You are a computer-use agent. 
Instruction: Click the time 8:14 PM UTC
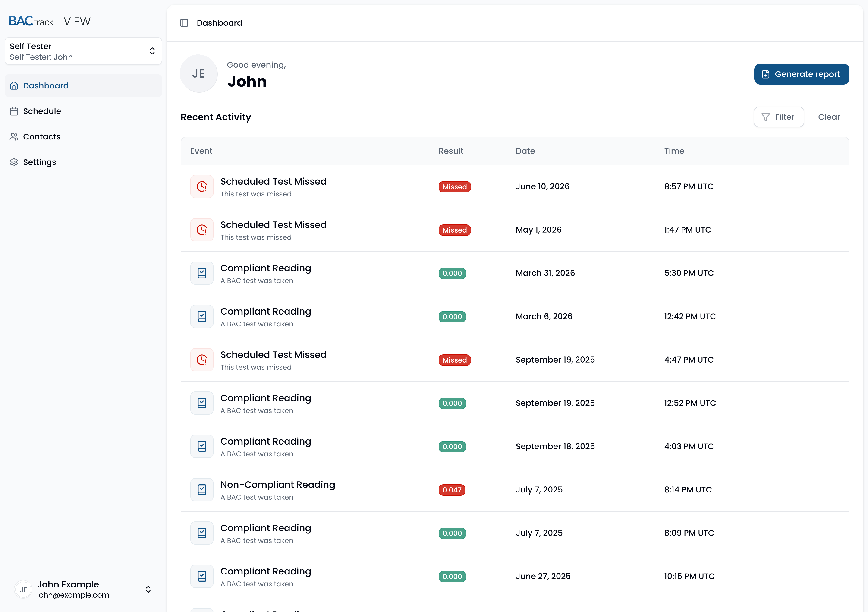[688, 489]
